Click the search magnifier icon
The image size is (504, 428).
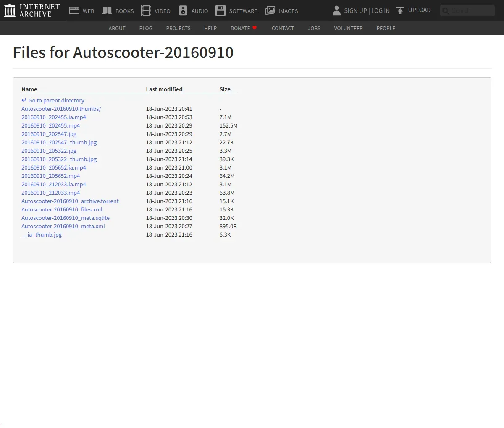click(446, 10)
